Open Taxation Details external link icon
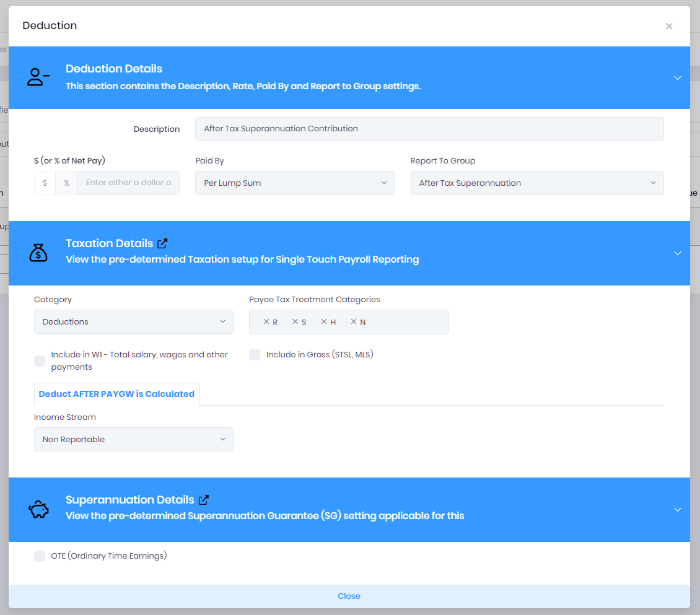This screenshot has width=700, height=615. pyautogui.click(x=162, y=243)
